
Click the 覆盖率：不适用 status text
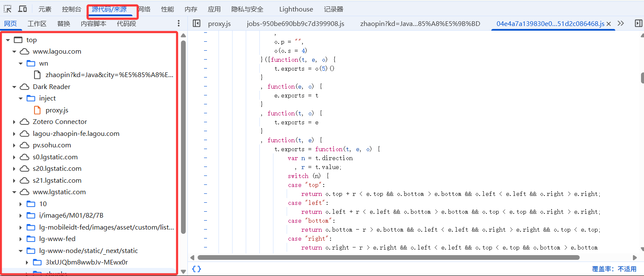click(x=614, y=269)
